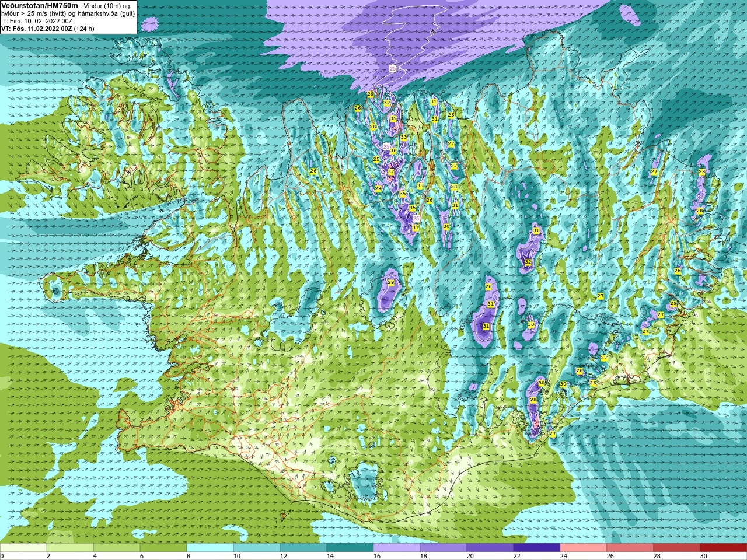Click the 'Vindur (10m) og' header text
This screenshot has width=747, height=560.
tap(108, 5)
